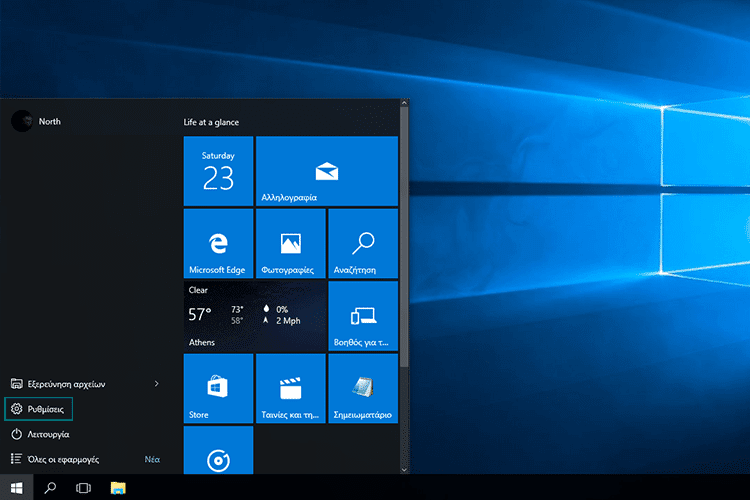
Task: Open the Σημειωματάριο notepad tile
Action: (x=363, y=389)
